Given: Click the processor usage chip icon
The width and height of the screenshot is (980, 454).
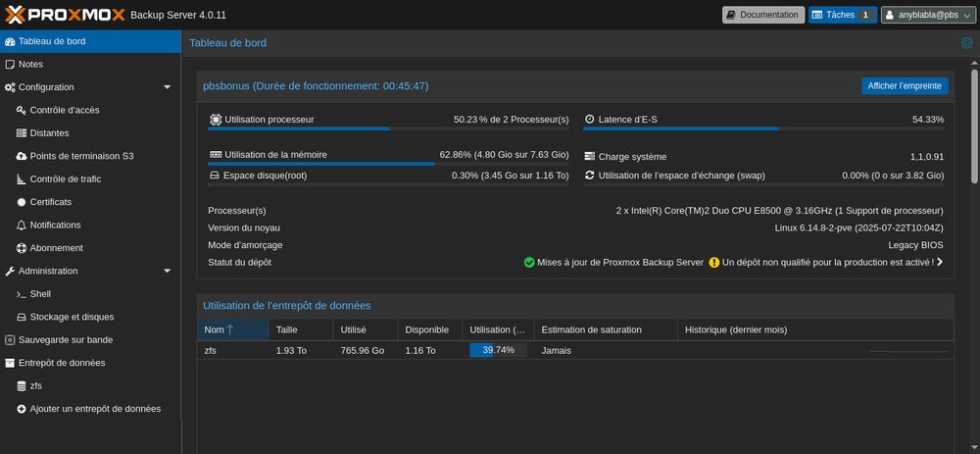Looking at the screenshot, I should pyautogui.click(x=215, y=120).
